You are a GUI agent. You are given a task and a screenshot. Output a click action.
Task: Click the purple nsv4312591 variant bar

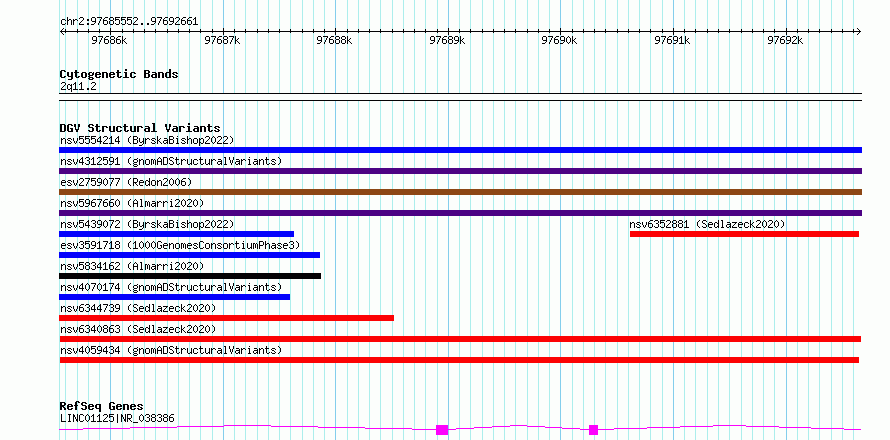coord(460,171)
